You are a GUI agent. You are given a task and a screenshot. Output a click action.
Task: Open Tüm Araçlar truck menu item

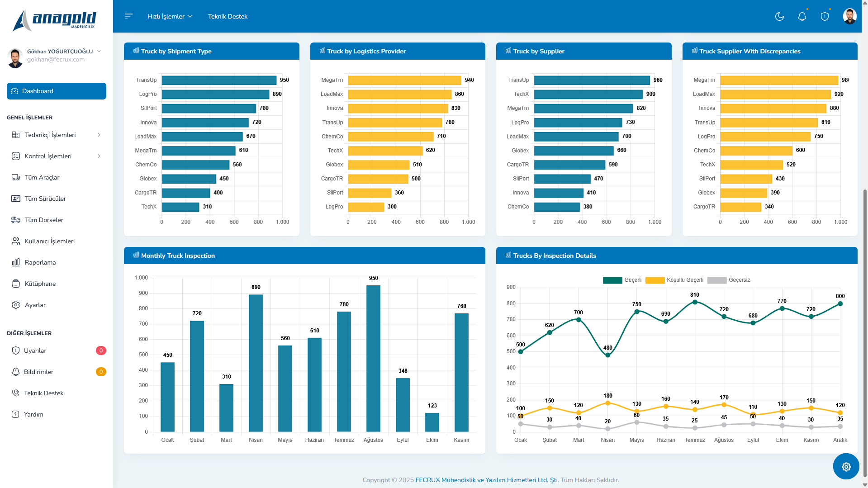42,177
